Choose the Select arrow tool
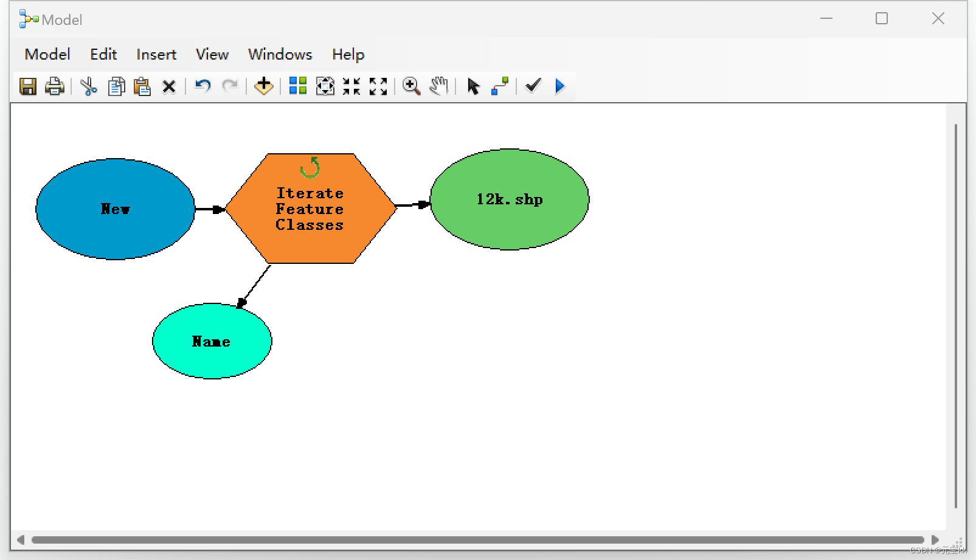 473,86
